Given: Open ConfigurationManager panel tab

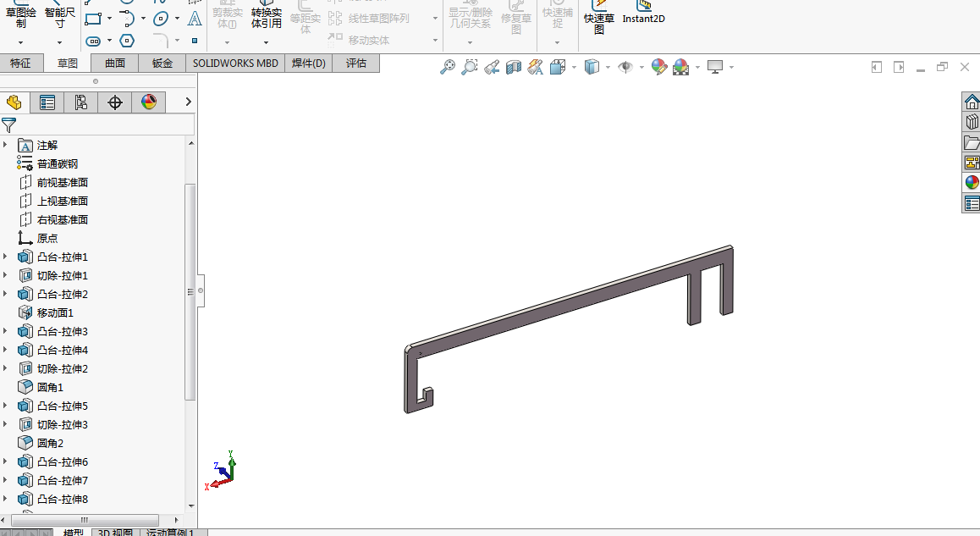Looking at the screenshot, I should pyautogui.click(x=80, y=102).
